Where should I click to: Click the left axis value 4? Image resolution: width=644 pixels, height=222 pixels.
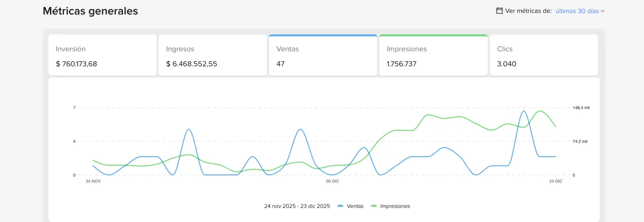(74, 142)
